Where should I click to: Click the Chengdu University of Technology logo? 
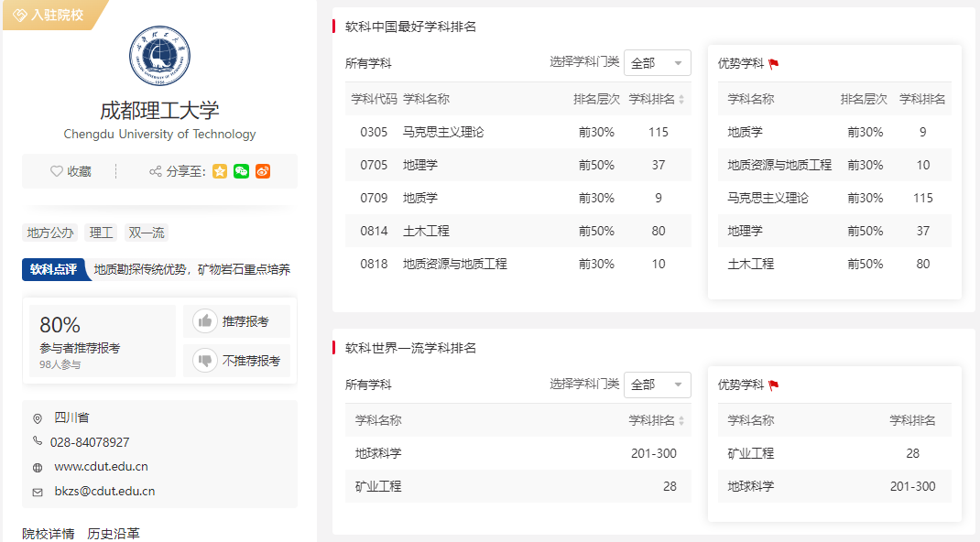coord(159,56)
